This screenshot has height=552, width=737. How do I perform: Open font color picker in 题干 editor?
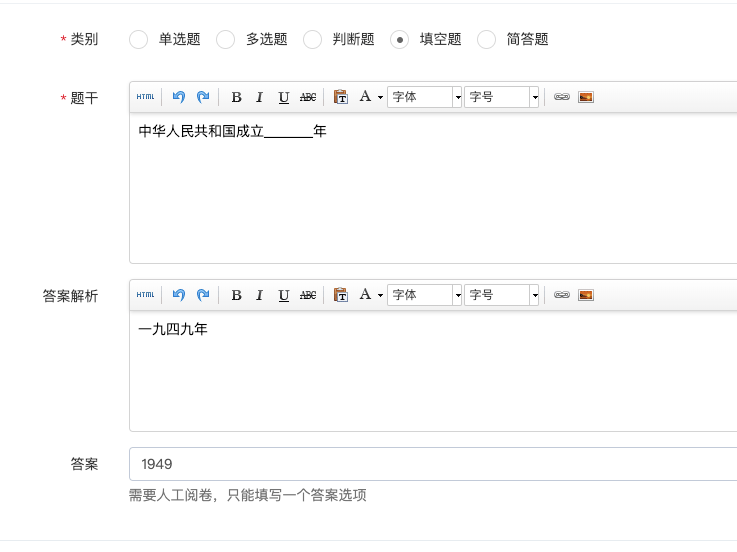pyautogui.click(x=371, y=97)
